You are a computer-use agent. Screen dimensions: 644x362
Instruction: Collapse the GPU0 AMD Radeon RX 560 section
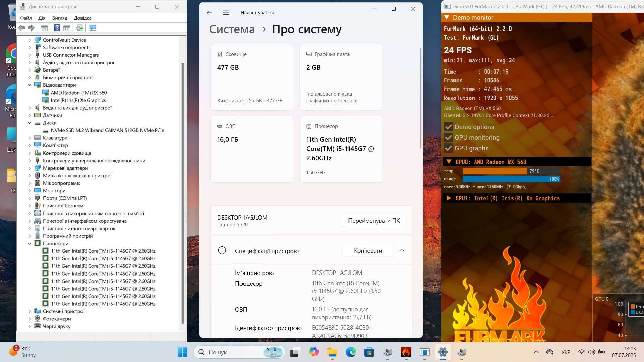point(449,162)
